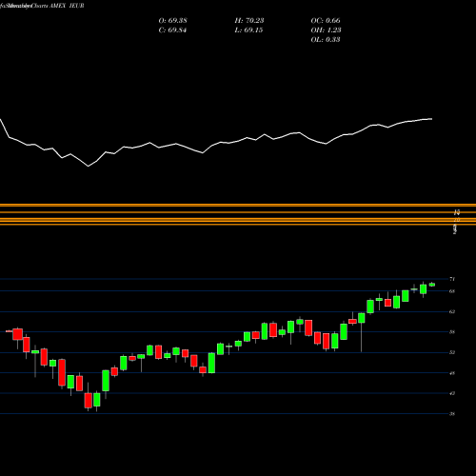The height and width of the screenshot is (476, 476).
Task: Select the low price value L: 69.15
Action: [248, 30]
